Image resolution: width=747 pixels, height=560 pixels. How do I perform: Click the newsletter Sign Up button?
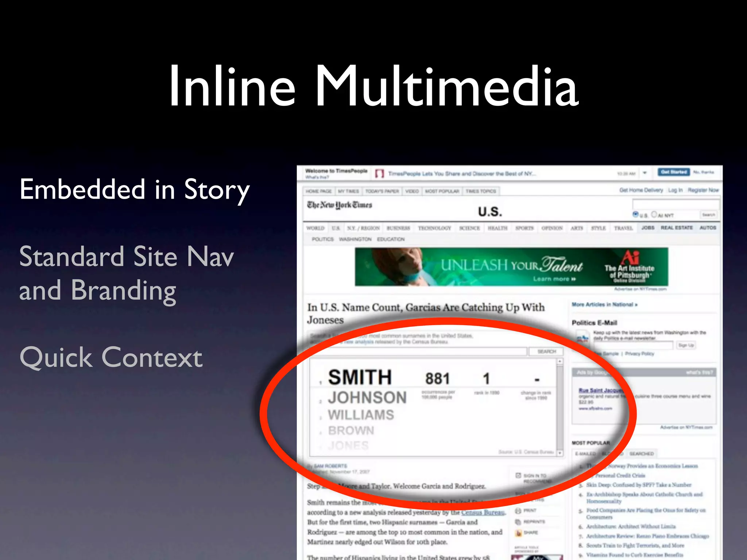686,345
